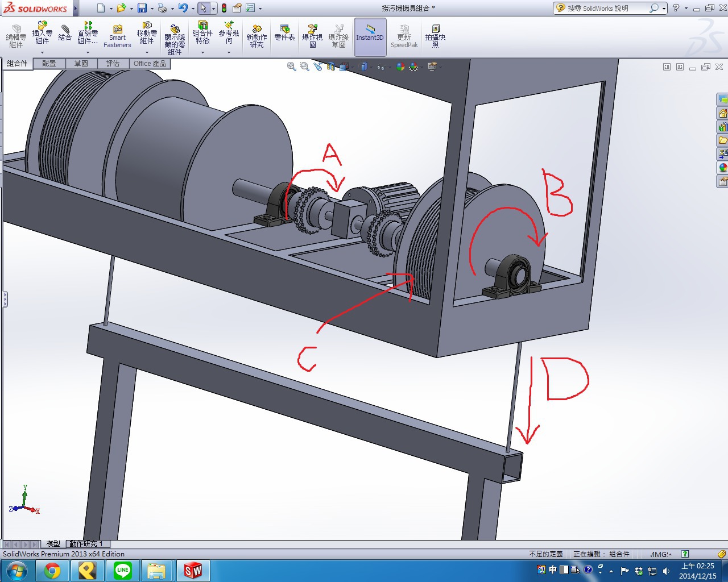The width and height of the screenshot is (728, 582).
Task: Click the Smart Fasteners tool
Action: tap(117, 36)
